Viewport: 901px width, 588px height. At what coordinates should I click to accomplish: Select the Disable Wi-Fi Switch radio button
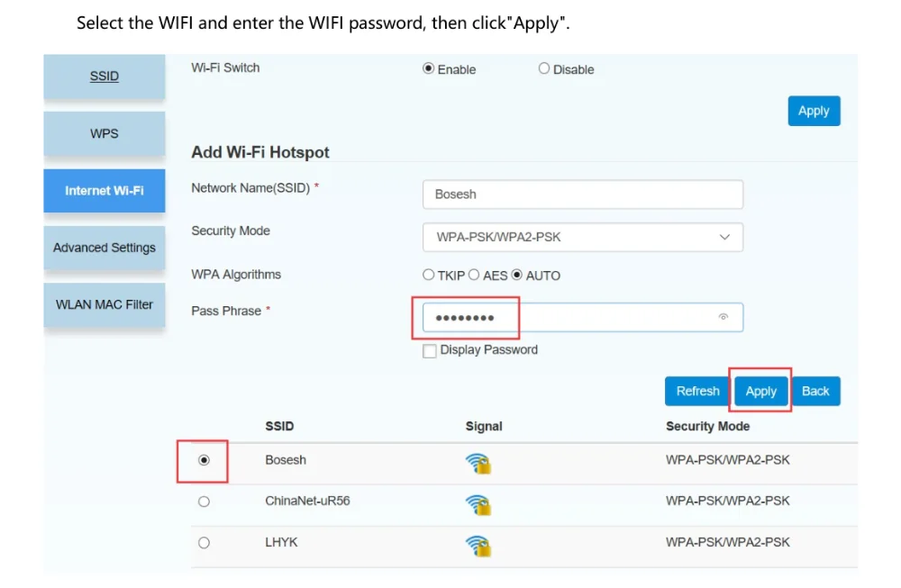coord(544,68)
